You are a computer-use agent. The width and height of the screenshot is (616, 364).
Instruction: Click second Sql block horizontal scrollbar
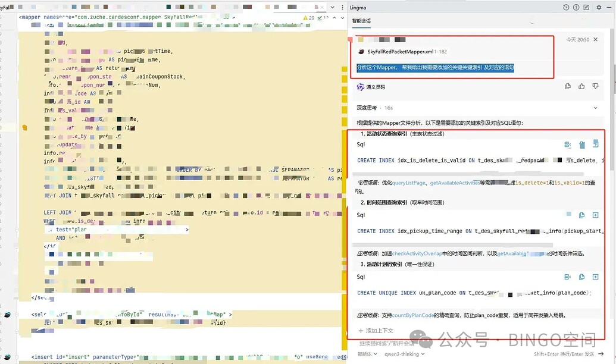click(452, 244)
